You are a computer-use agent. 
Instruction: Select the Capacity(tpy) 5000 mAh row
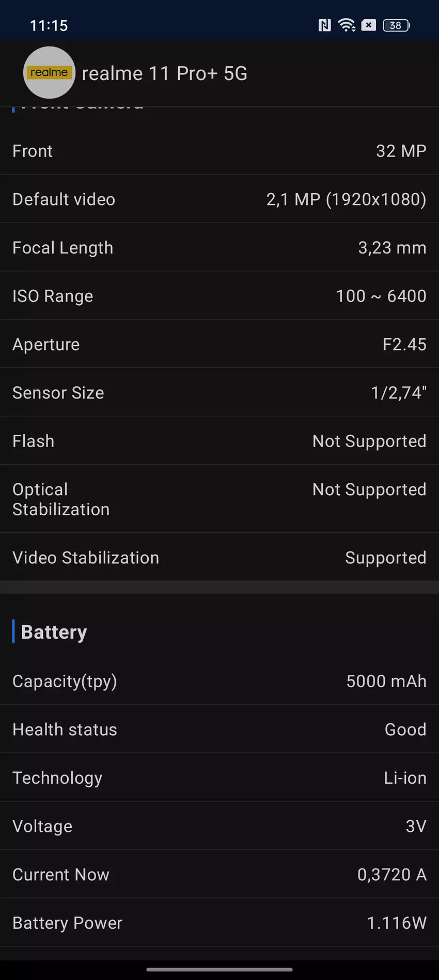tap(219, 681)
